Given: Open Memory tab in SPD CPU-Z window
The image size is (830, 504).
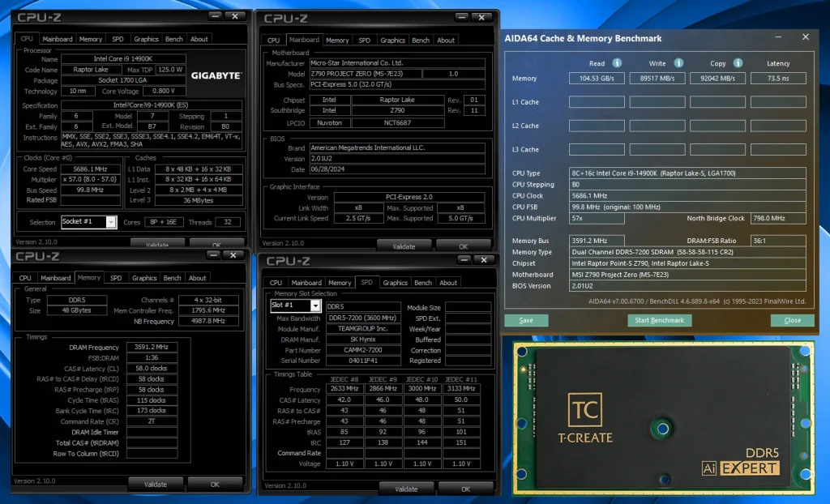Looking at the screenshot, I should pyautogui.click(x=340, y=283).
